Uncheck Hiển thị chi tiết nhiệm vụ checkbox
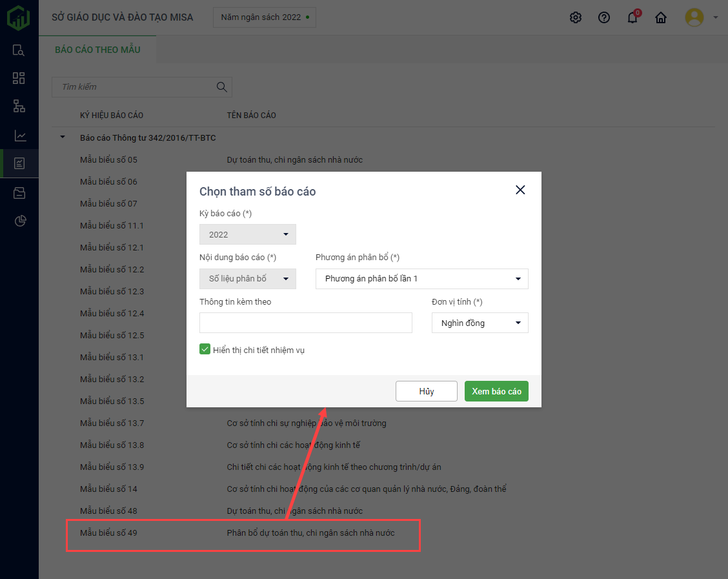The image size is (728, 579). pos(205,349)
